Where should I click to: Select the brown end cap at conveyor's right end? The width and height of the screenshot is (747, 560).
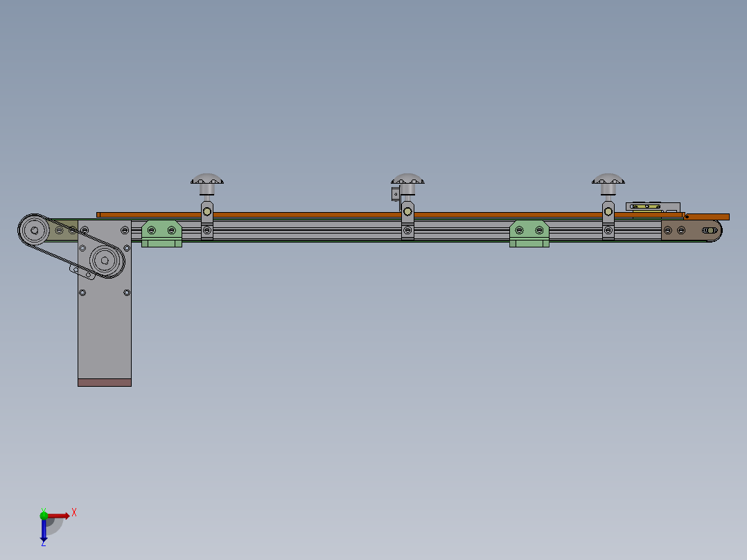(x=691, y=231)
